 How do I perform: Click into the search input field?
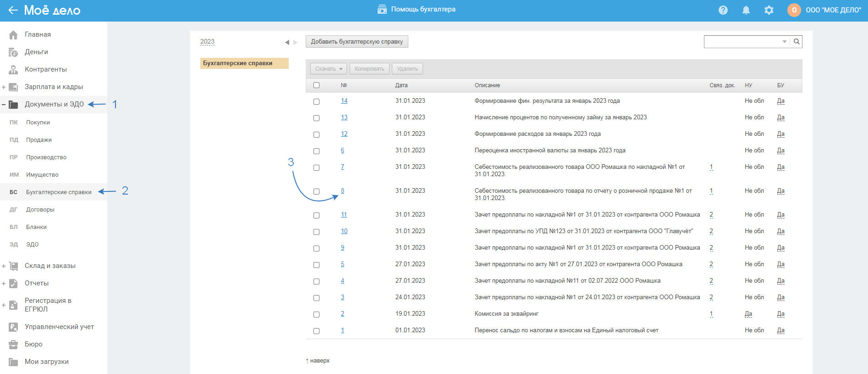pyautogui.click(x=742, y=42)
